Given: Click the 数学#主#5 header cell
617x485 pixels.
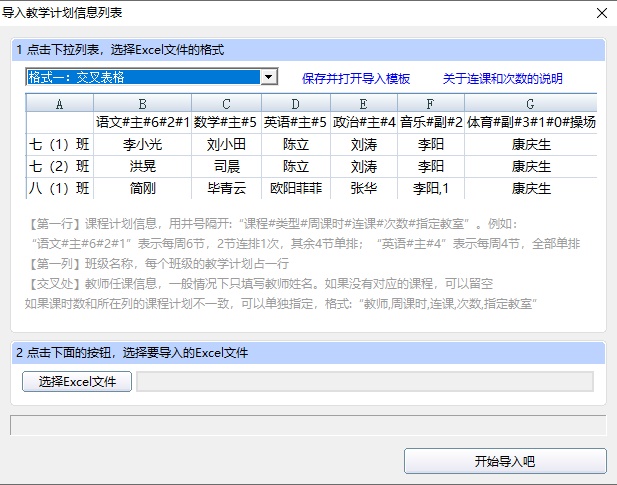Looking at the screenshot, I should tap(226, 122).
